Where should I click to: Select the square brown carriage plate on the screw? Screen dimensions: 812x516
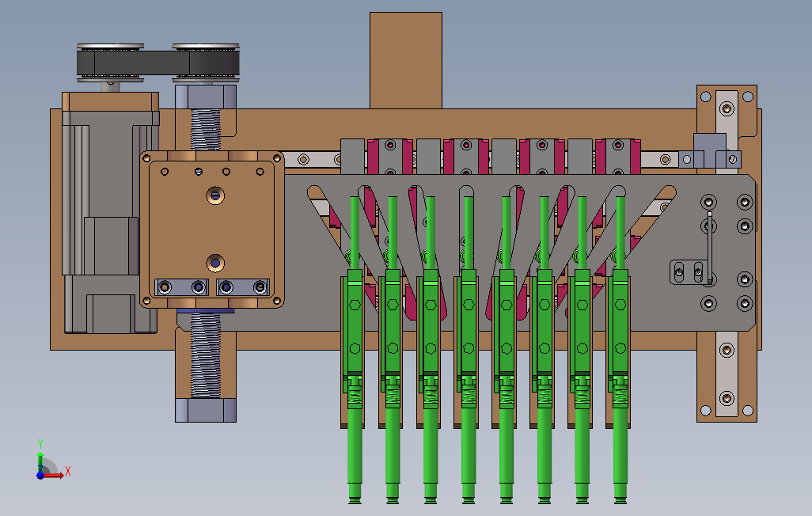(x=212, y=230)
